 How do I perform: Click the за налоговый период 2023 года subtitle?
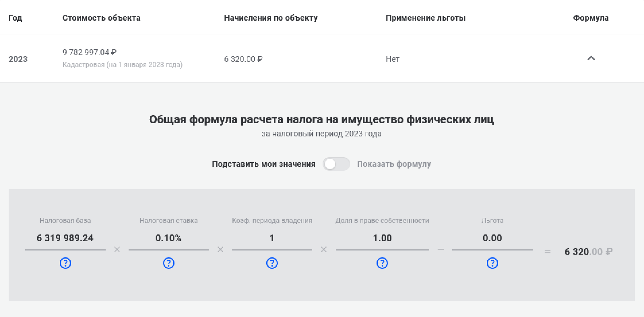pyautogui.click(x=321, y=134)
